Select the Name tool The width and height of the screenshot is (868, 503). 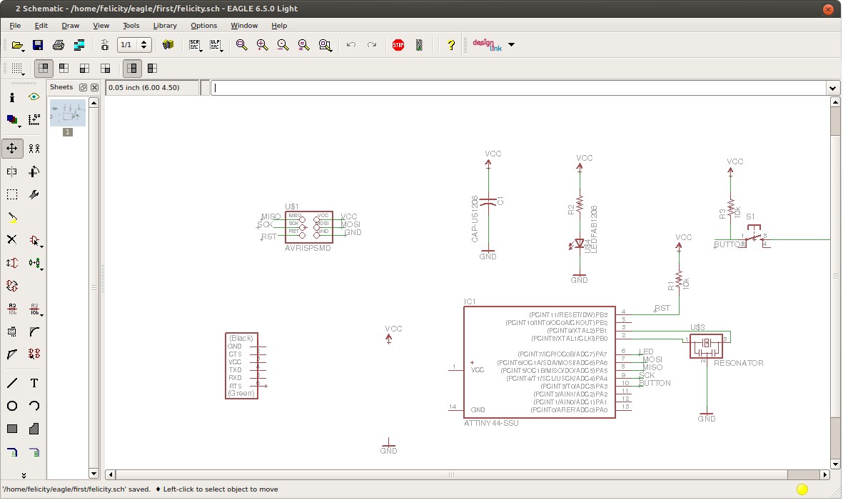pyautogui.click(x=12, y=309)
